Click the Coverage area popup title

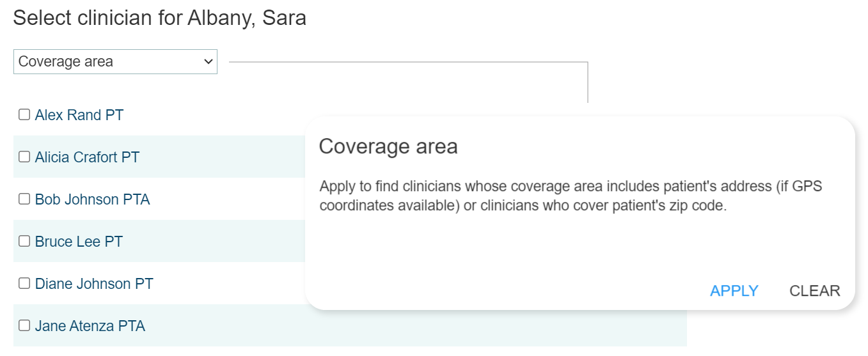click(388, 147)
